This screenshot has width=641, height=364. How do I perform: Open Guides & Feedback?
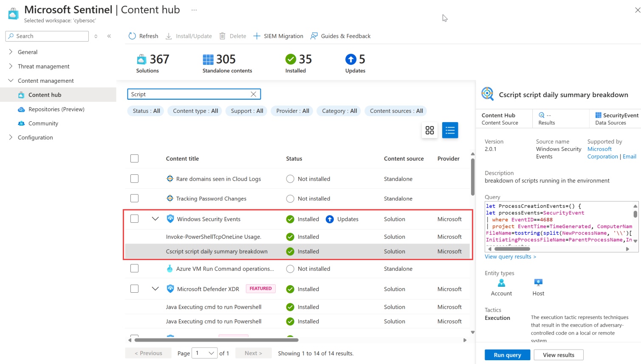[314, 36]
